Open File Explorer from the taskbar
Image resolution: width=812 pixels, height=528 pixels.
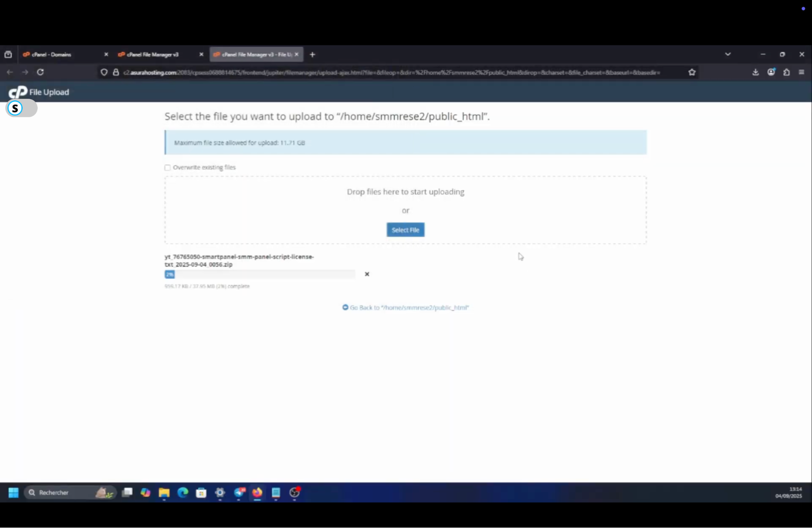click(164, 493)
